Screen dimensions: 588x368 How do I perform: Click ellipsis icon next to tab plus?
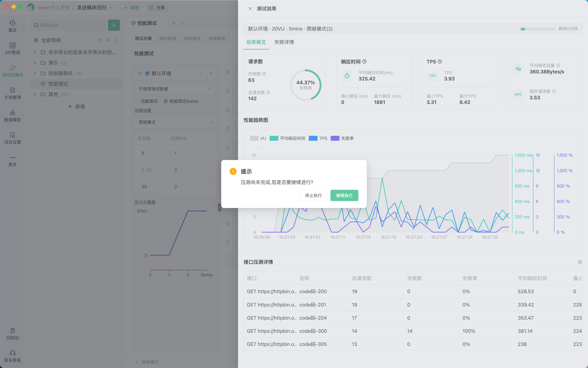pyautogui.click(x=183, y=23)
